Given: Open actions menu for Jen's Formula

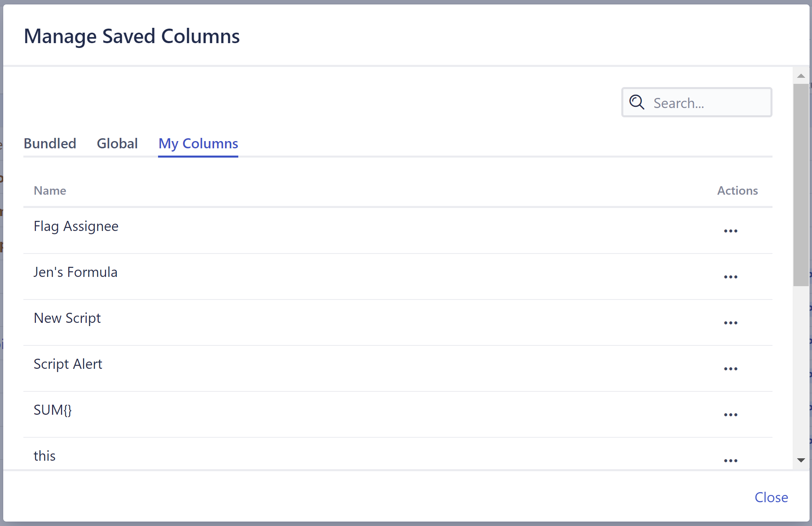Looking at the screenshot, I should click(730, 277).
